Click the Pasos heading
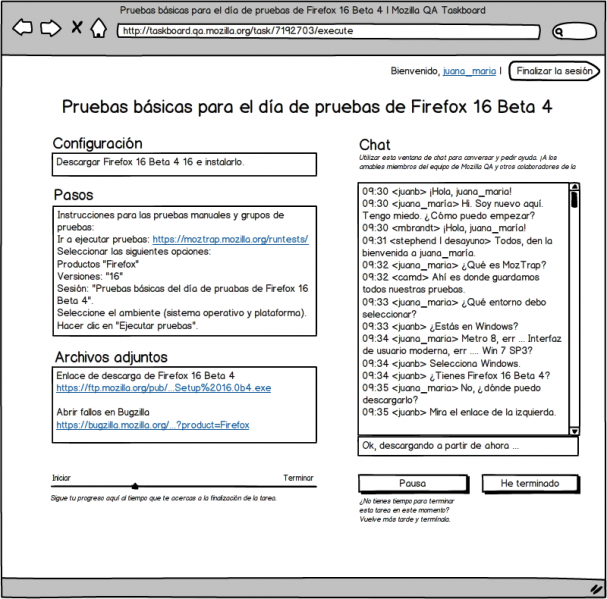607x599 pixels. click(x=74, y=195)
